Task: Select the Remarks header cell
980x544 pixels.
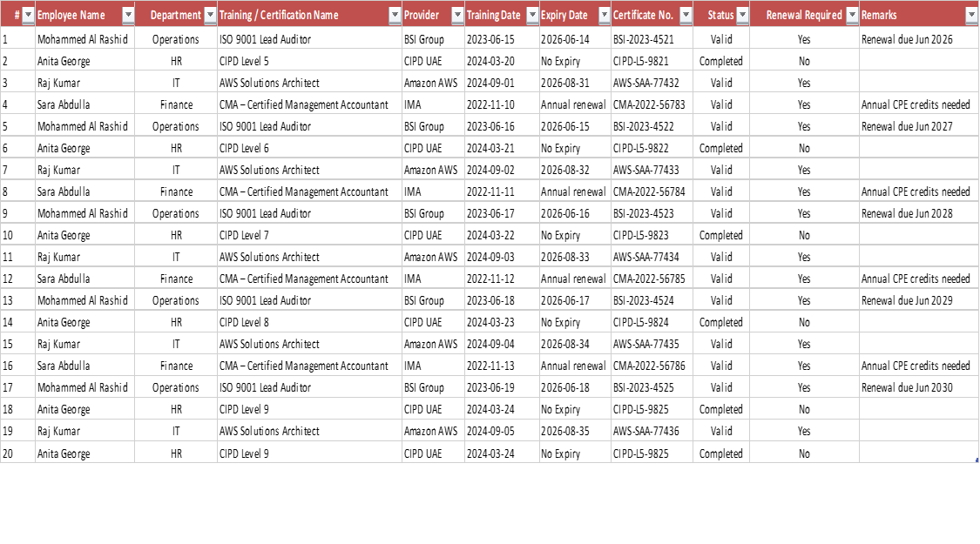Action: (x=919, y=15)
